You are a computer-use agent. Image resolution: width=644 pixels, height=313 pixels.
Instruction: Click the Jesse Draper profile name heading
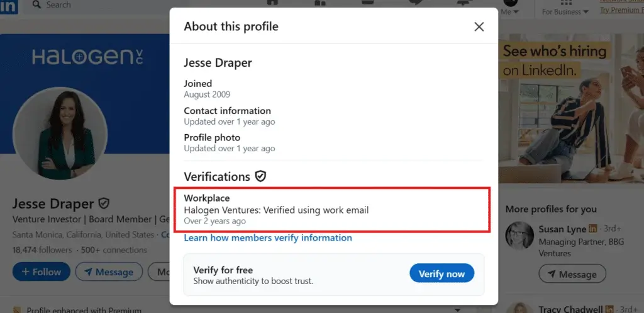tap(53, 203)
